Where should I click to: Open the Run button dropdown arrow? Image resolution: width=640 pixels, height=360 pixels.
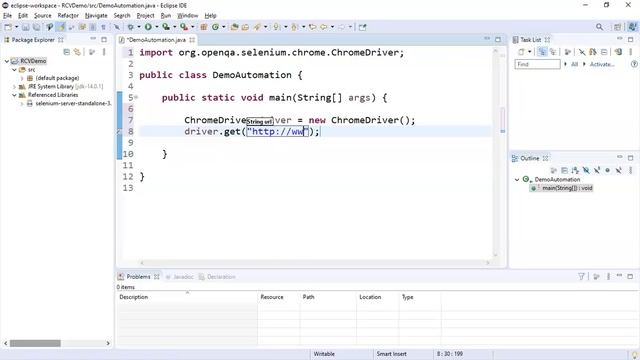point(156,27)
